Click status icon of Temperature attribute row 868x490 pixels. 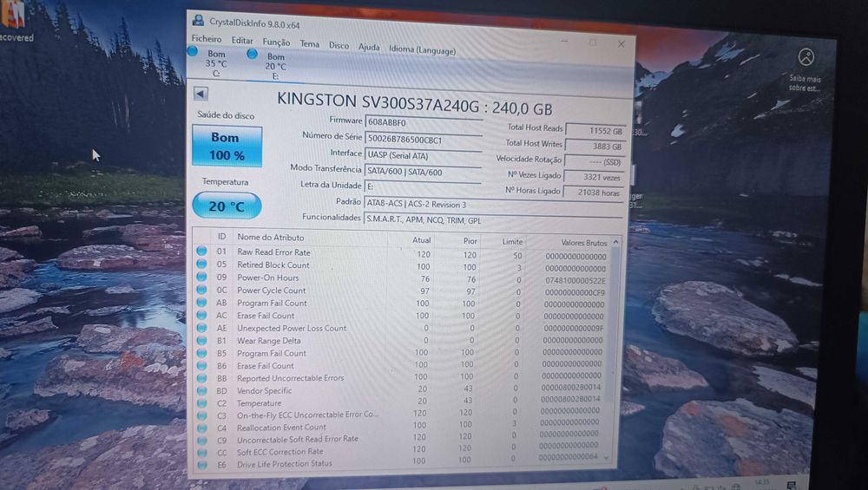coord(201,402)
